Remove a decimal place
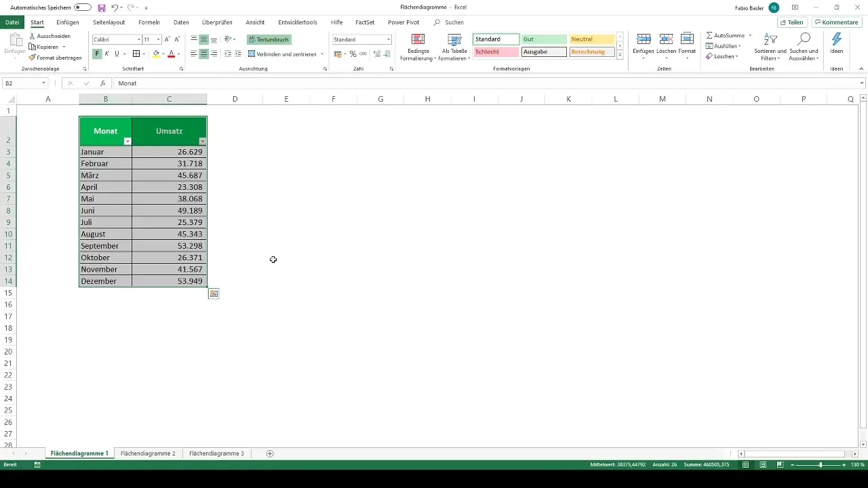The width and height of the screenshot is (868, 488). coord(387,54)
